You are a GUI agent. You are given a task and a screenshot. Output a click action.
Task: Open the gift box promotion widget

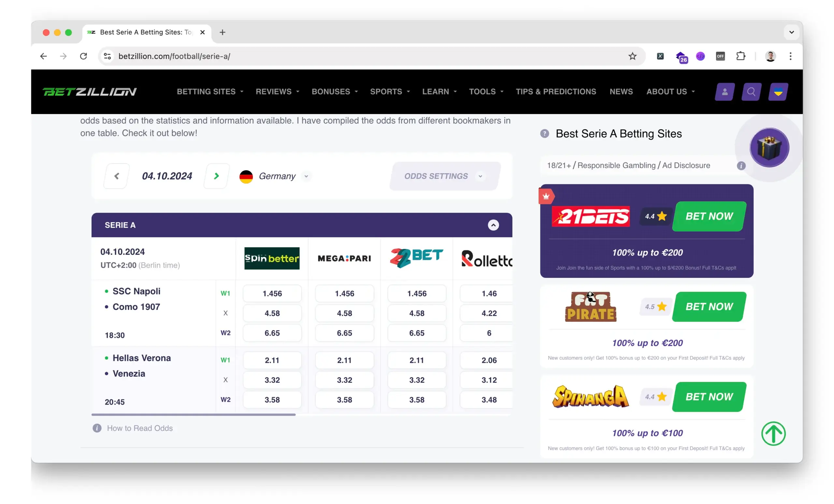coord(769,147)
